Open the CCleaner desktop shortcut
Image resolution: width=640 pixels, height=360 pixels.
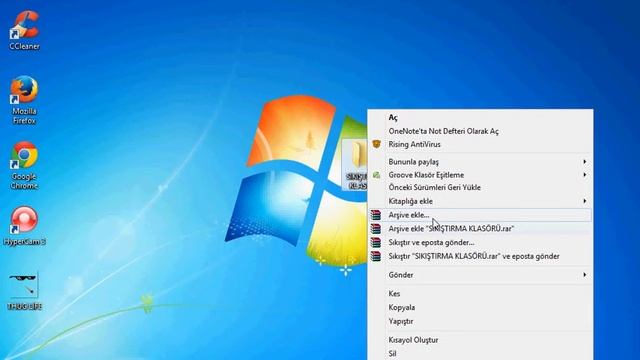(x=24, y=31)
